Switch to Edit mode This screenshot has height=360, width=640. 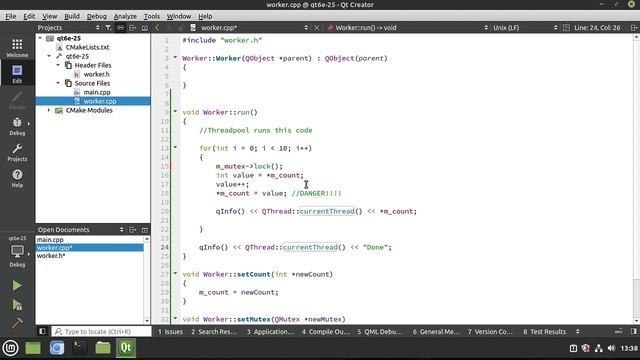[x=17, y=73]
